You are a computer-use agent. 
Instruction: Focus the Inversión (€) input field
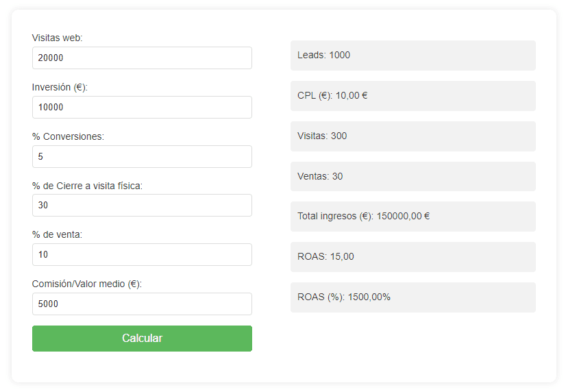pyautogui.click(x=142, y=107)
